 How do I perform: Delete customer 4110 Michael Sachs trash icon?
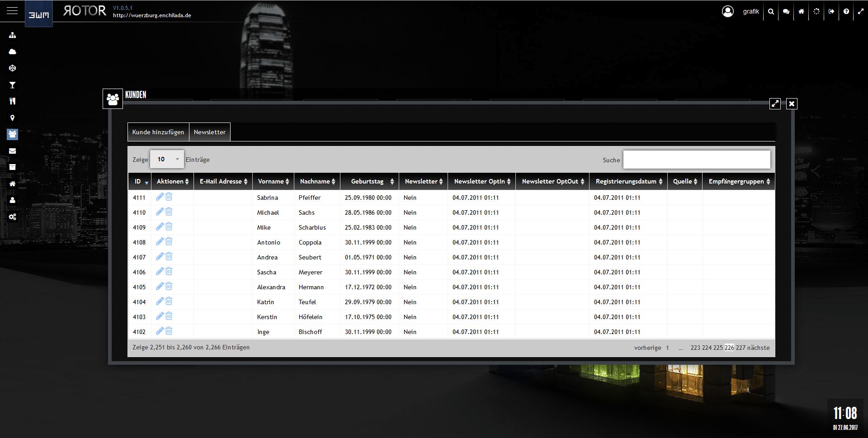pos(169,212)
